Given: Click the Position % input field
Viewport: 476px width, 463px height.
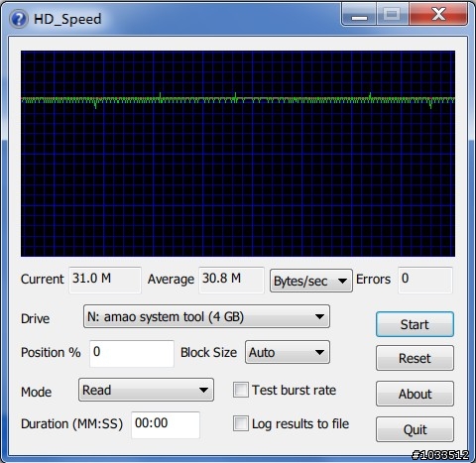Looking at the screenshot, I should (x=132, y=353).
